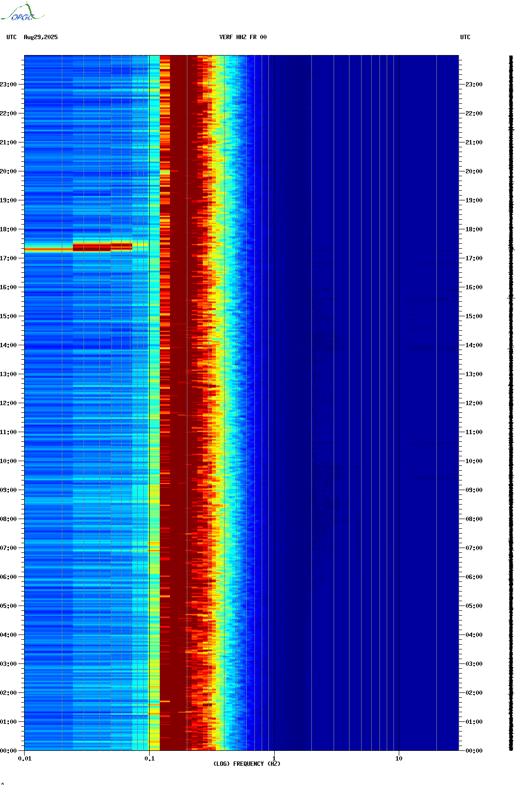532x789 pixels.
Task: Click the 14:00 label on the right time axis
Action: [474, 345]
